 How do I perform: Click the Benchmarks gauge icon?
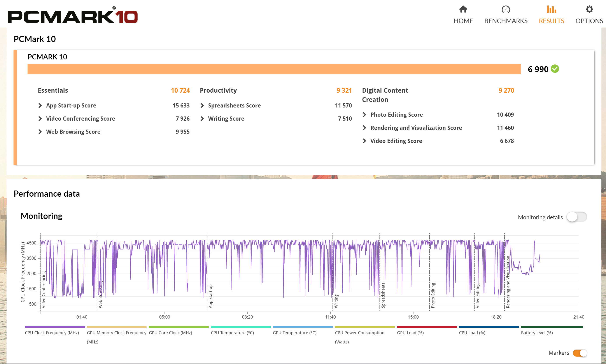click(x=506, y=9)
